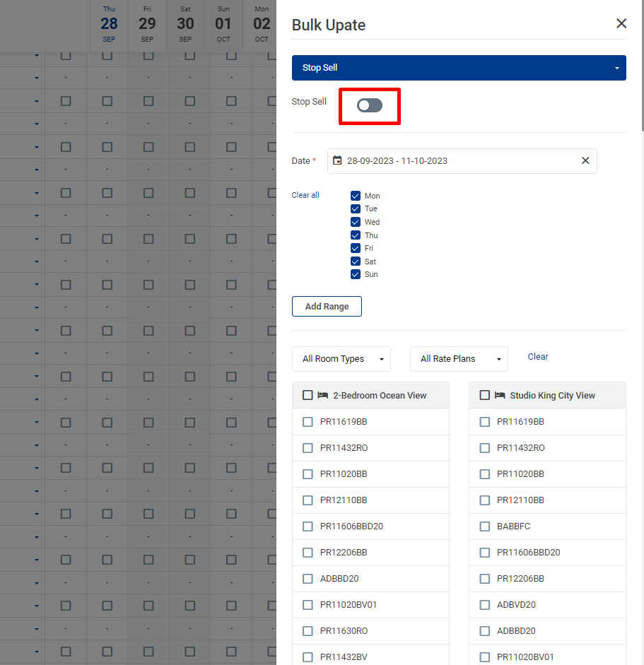Viewport: 644px width, 665px height.
Task: Open the Stop Sell update type dropdown
Action: 459,68
